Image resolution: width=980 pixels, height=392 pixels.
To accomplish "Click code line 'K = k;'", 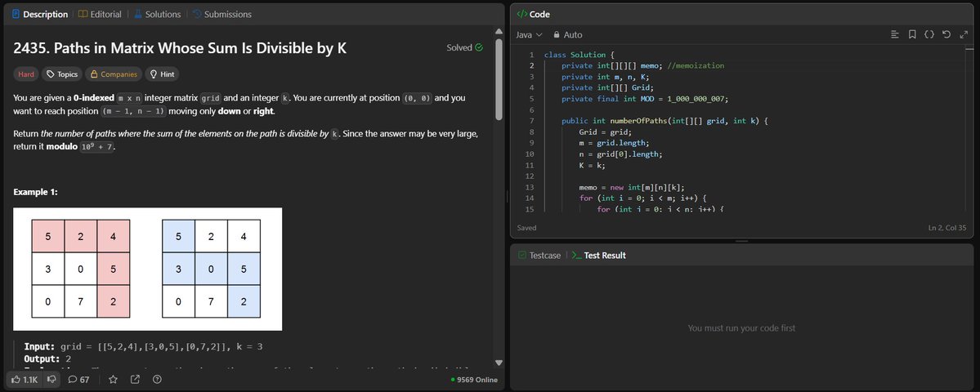I will (x=593, y=166).
